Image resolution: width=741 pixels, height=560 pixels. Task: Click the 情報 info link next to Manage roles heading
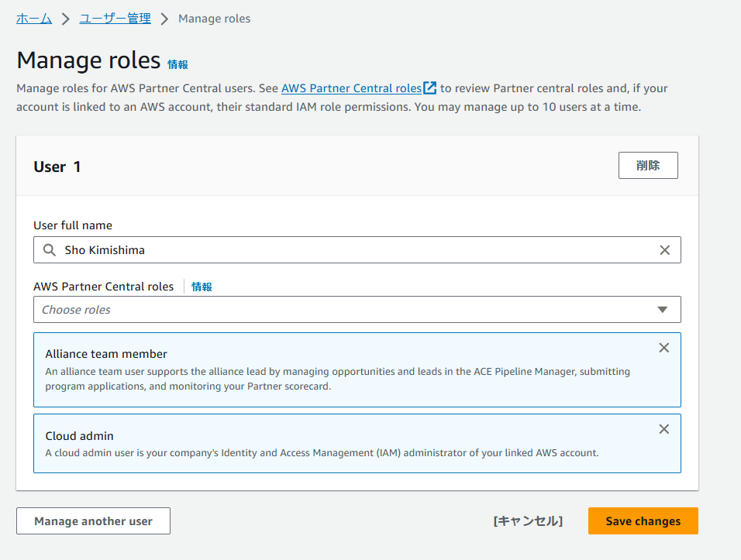click(177, 65)
